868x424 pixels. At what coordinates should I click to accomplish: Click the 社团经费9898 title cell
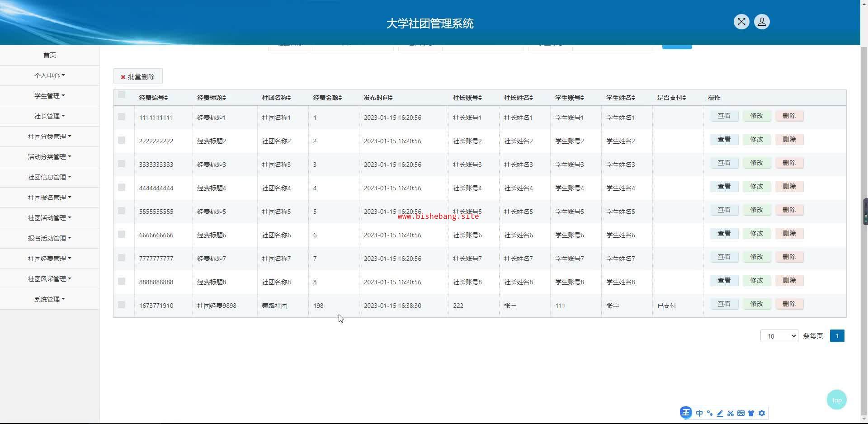[217, 306]
